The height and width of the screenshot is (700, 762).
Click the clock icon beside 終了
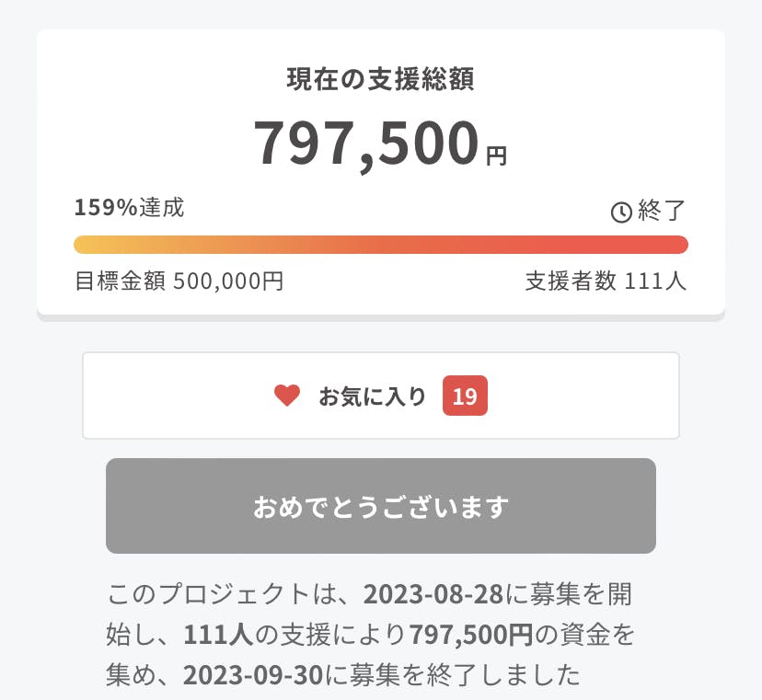tap(621, 212)
